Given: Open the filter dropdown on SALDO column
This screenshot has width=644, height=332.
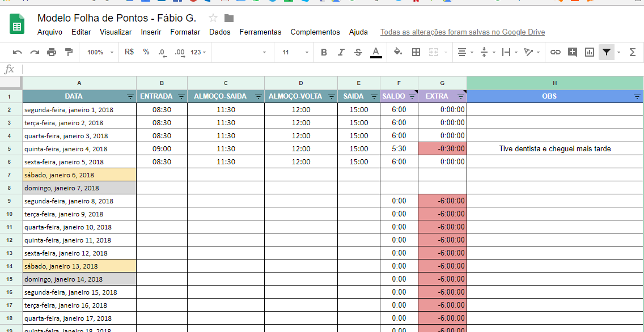Looking at the screenshot, I should (x=411, y=96).
